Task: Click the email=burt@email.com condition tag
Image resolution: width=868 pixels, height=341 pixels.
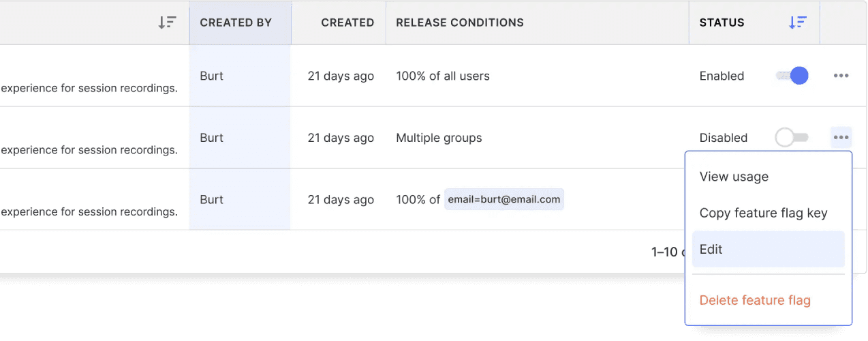Action: click(x=504, y=200)
